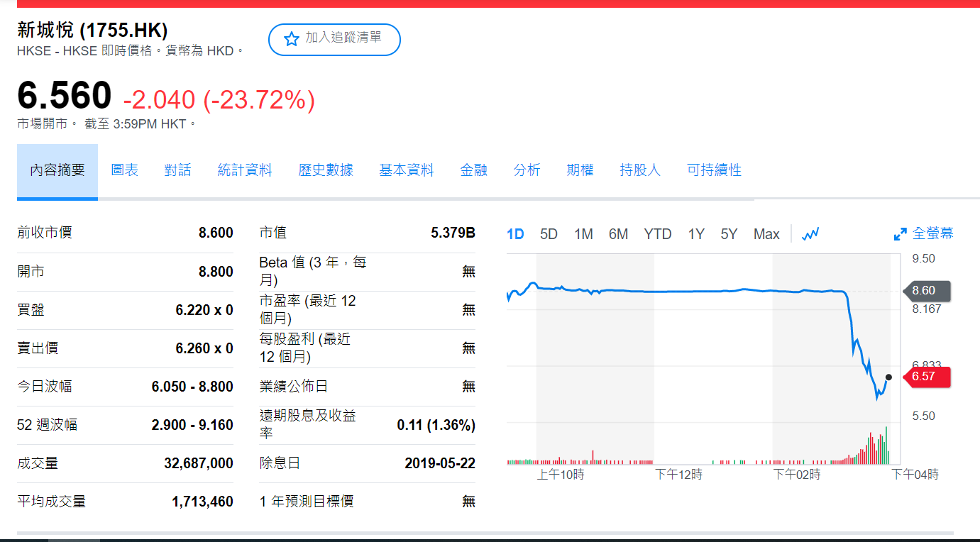
Task: Select the 5D chart range
Action: click(549, 234)
